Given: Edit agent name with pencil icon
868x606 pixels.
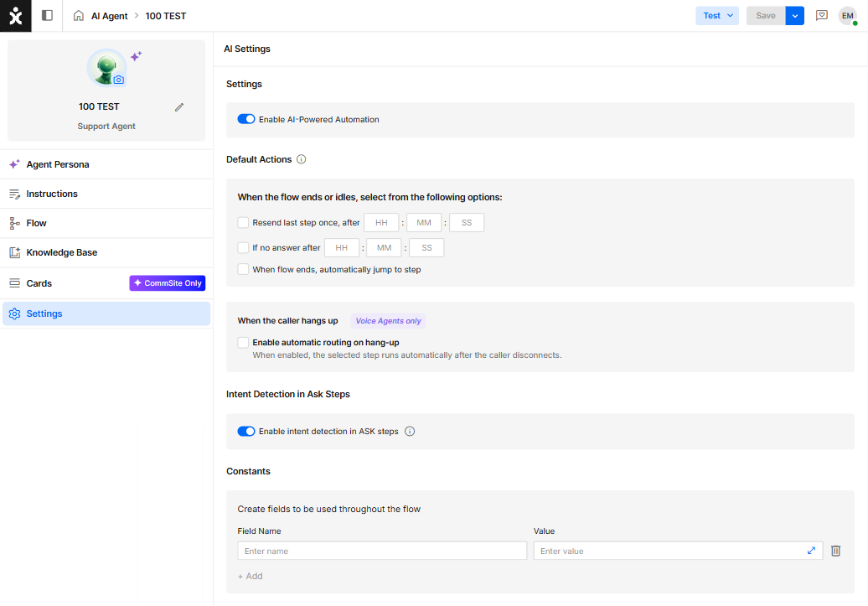Looking at the screenshot, I should [178, 107].
